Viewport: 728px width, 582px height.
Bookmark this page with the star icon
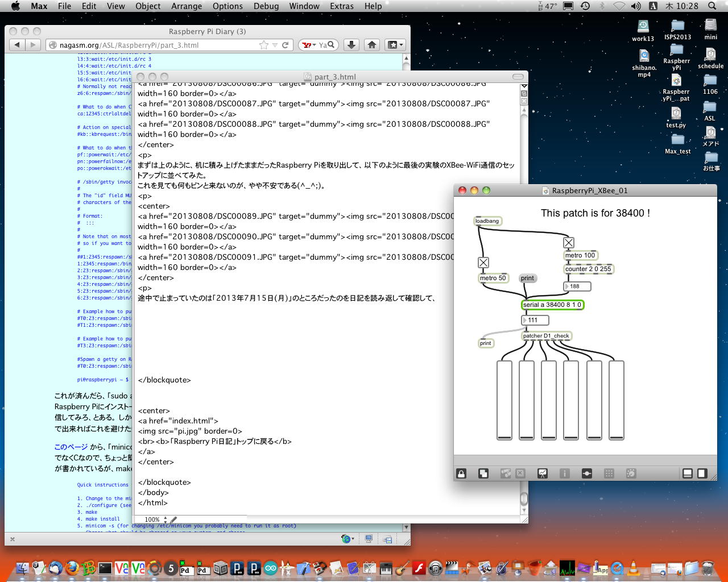[x=263, y=45]
